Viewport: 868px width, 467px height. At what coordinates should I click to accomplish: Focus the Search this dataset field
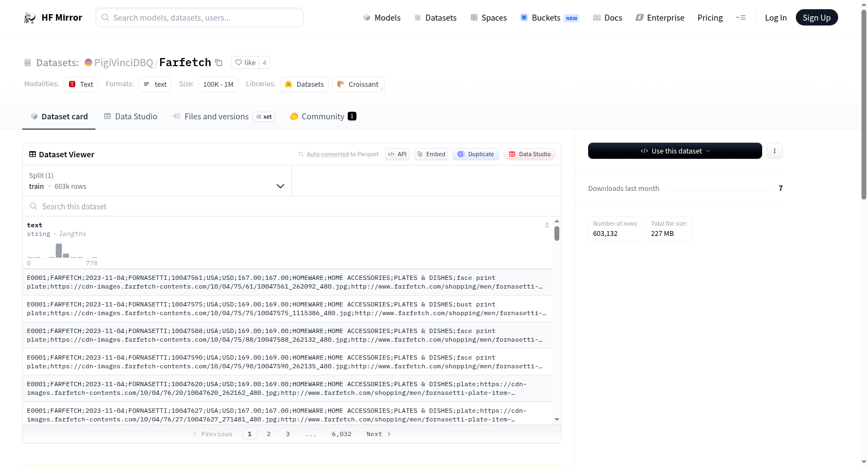292,206
